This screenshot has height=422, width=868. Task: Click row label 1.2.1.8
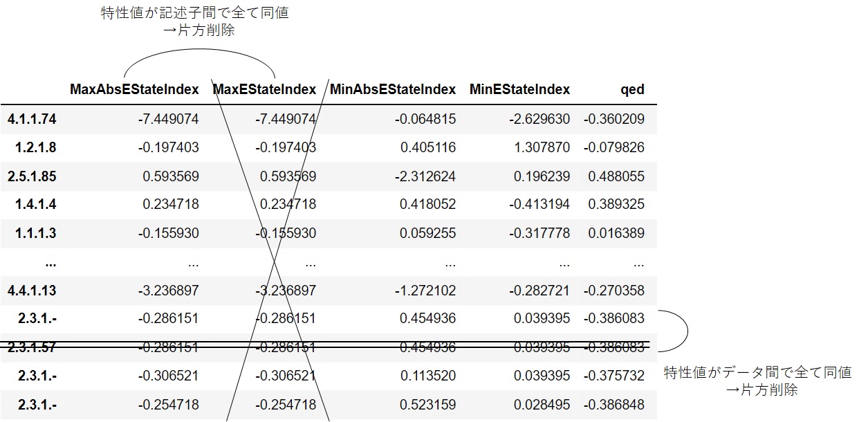pos(35,147)
